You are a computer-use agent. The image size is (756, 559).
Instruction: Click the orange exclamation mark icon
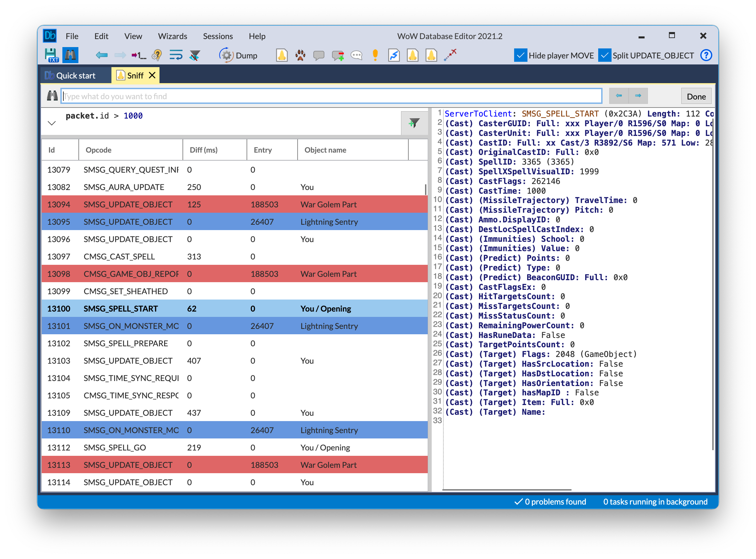click(x=375, y=55)
